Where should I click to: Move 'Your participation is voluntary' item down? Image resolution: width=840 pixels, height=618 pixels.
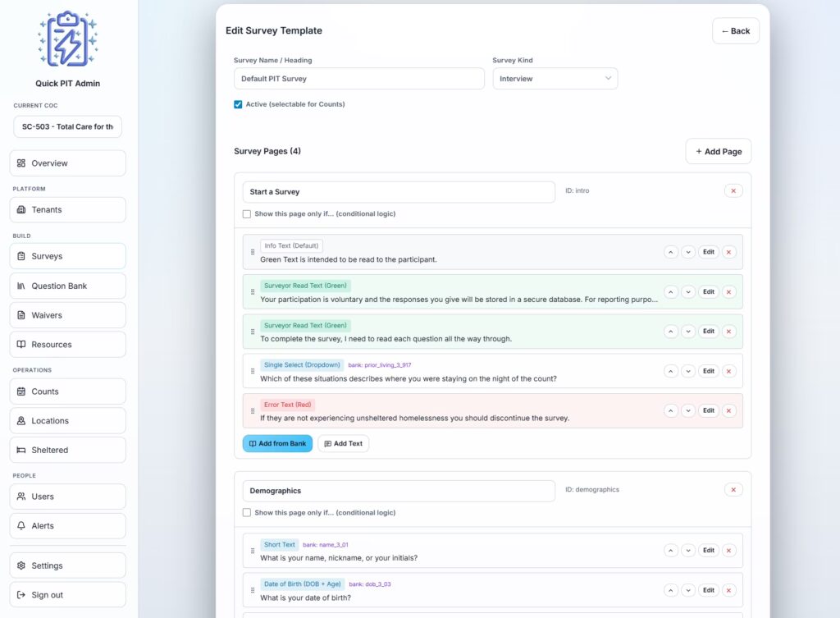click(688, 291)
